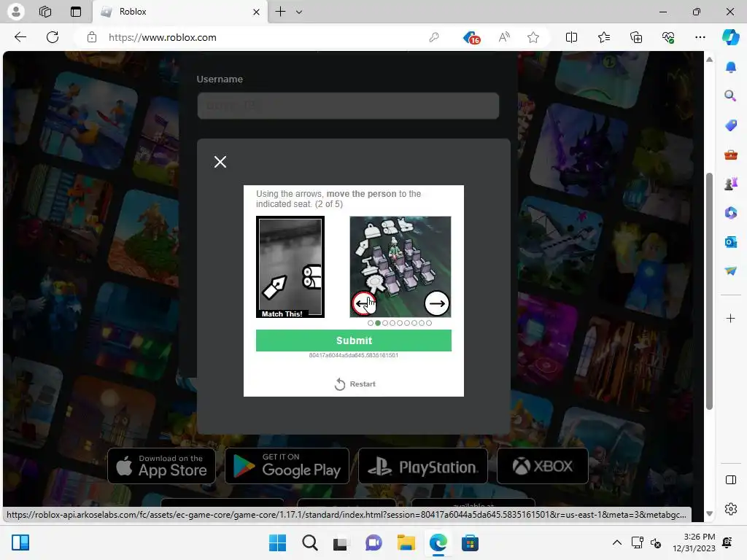Click the Xbox badge

tap(543, 466)
